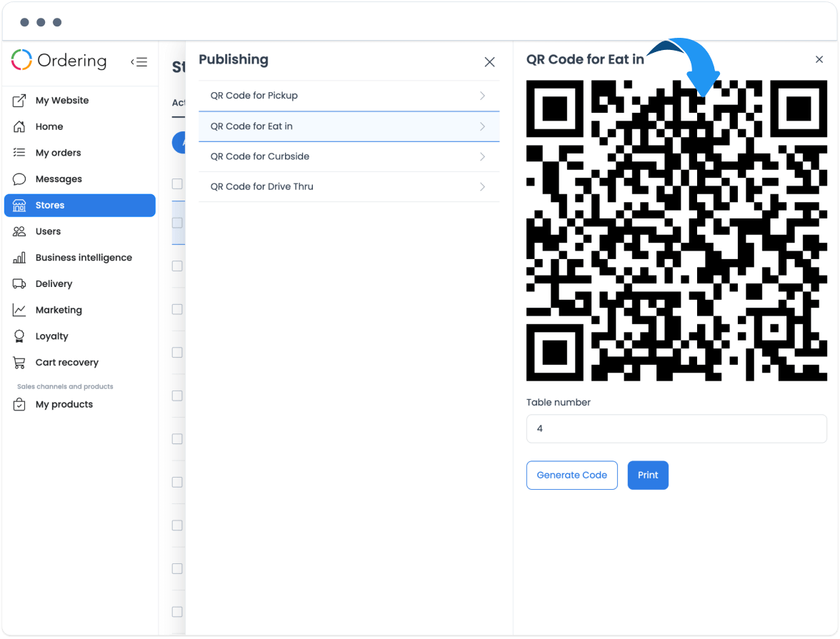Viewport: 840px width, 639px height.
Task: Click the generated QR code image
Action: tap(676, 231)
